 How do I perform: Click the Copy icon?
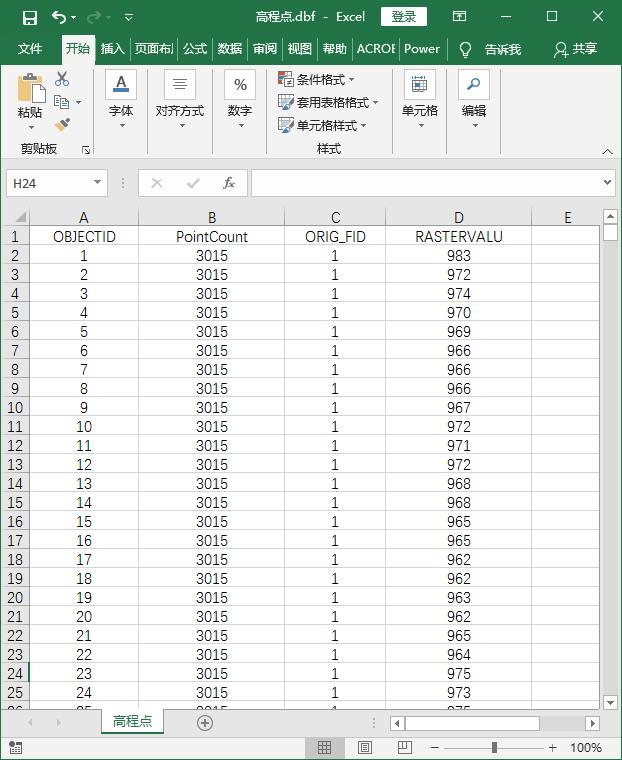62,102
